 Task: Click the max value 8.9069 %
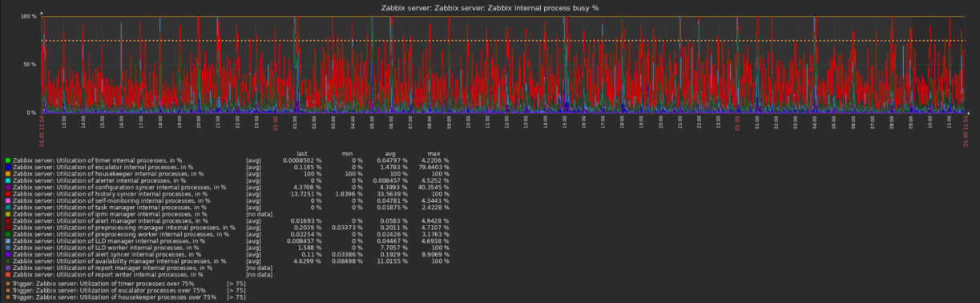click(x=434, y=254)
